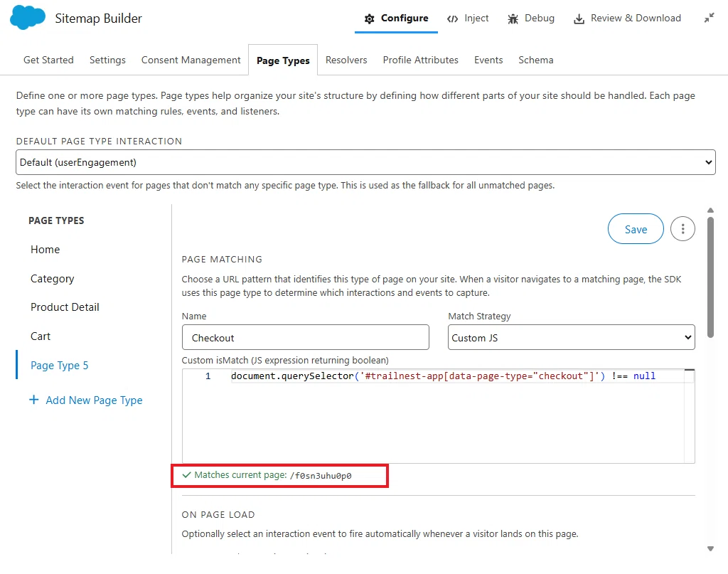This screenshot has height=574, width=728.
Task: Click the Inject code brackets icon
Action: click(x=452, y=18)
